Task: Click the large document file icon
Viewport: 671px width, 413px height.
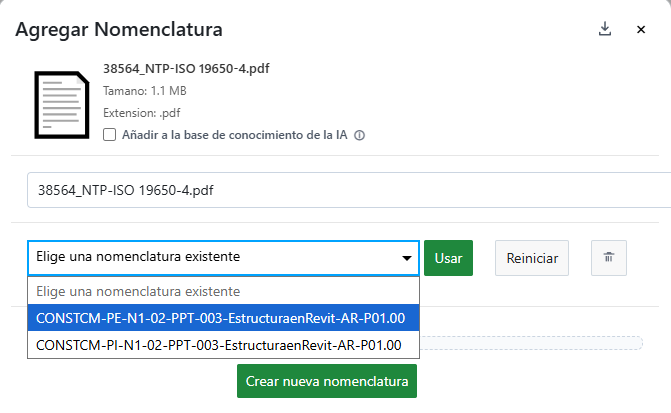Action: coord(61,103)
